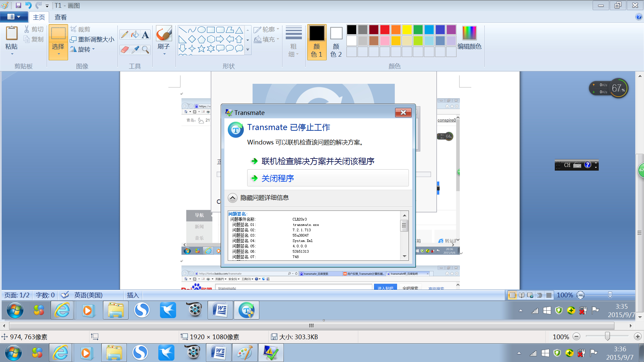Screen dimensions: 644x362
Task: Choose the Right arrow shape
Action: pyautogui.click(x=220, y=39)
